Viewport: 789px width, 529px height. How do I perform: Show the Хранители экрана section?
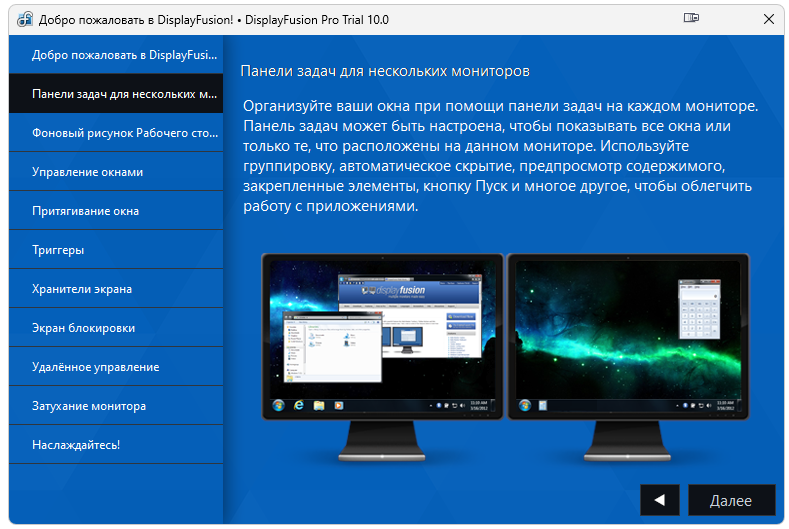116,288
